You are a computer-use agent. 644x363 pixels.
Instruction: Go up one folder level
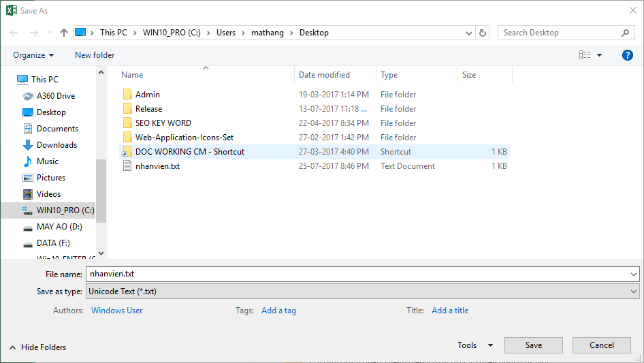(x=64, y=33)
